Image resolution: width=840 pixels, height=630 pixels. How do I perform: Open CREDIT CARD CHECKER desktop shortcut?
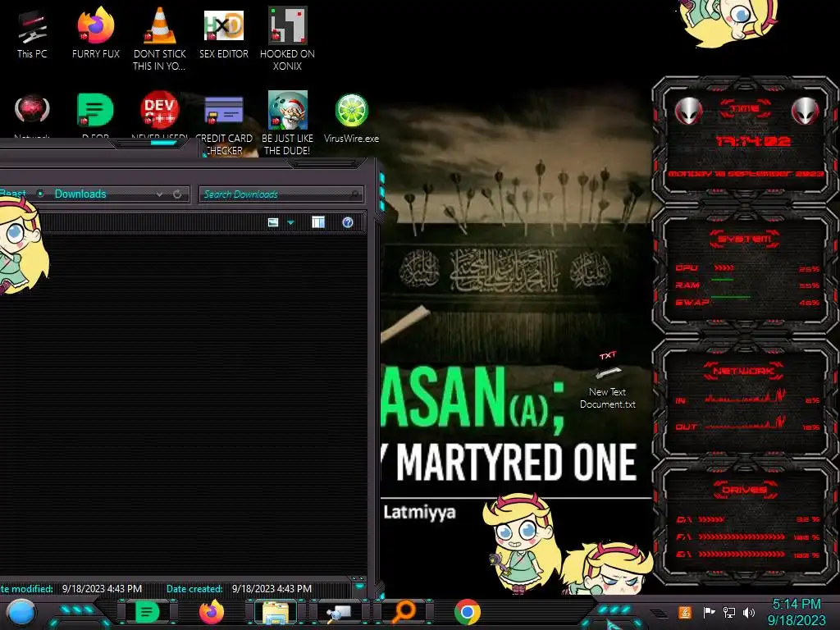pyautogui.click(x=224, y=123)
